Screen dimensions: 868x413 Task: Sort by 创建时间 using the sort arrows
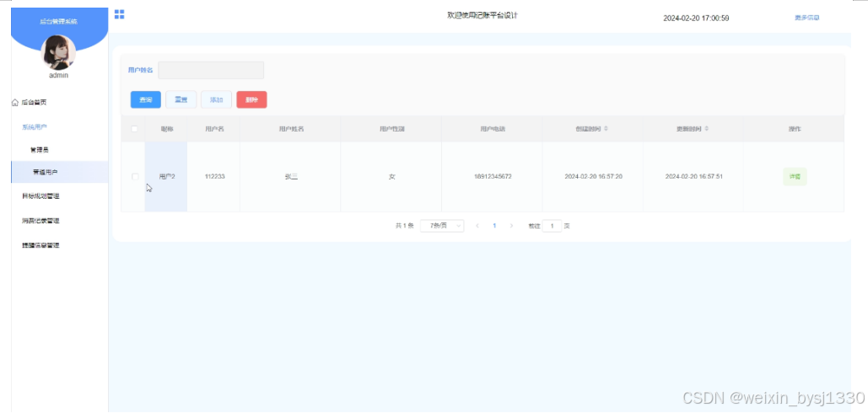[x=606, y=129]
